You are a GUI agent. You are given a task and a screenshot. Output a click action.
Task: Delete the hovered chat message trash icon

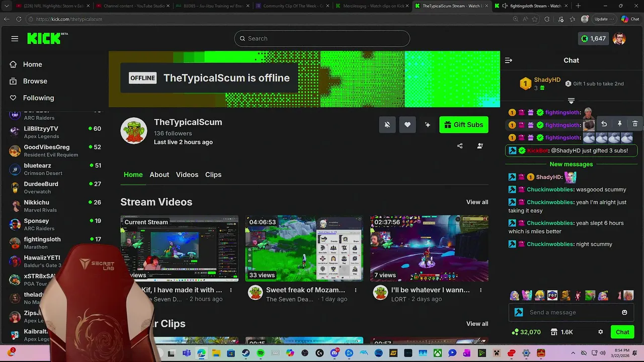point(635,124)
